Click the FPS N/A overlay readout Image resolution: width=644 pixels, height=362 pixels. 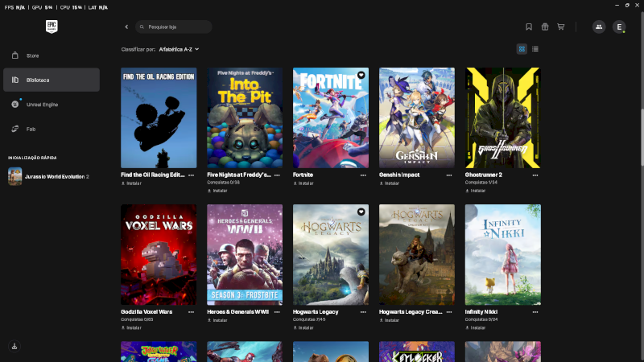click(x=14, y=7)
